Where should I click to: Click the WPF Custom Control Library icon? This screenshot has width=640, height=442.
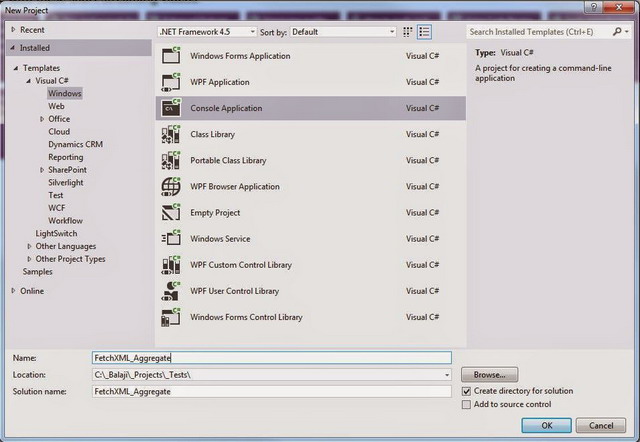[171, 265]
